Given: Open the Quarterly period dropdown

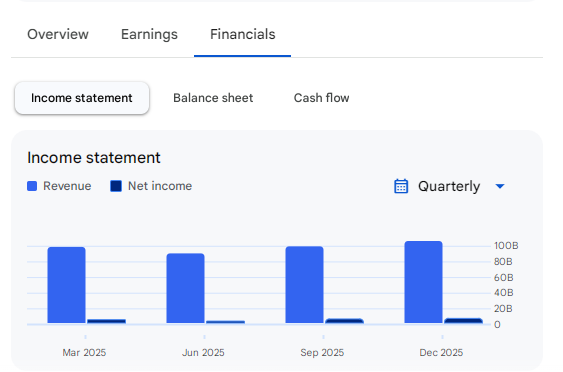Looking at the screenshot, I should click(x=449, y=186).
